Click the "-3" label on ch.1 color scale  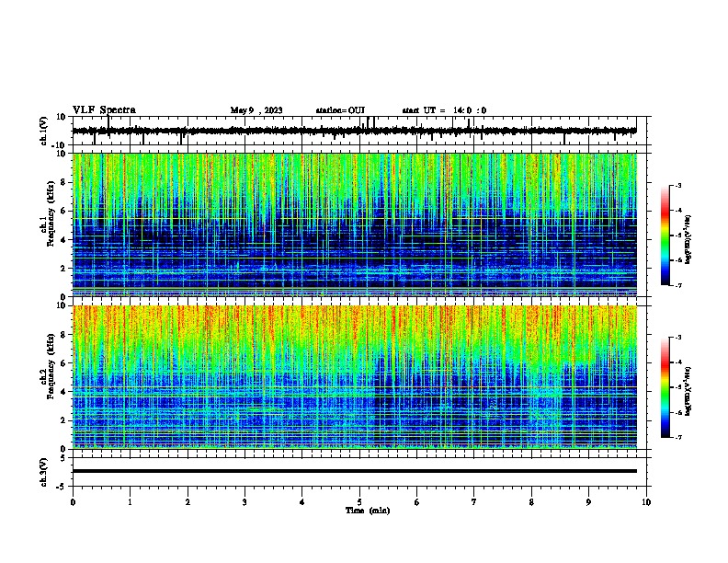(677, 185)
